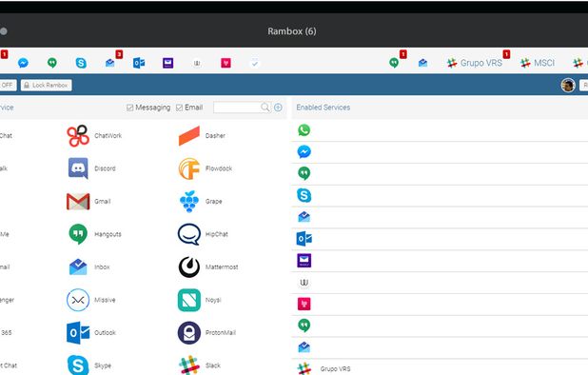588x375 pixels.
Task: Open the user avatar profile picture
Action: [568, 85]
